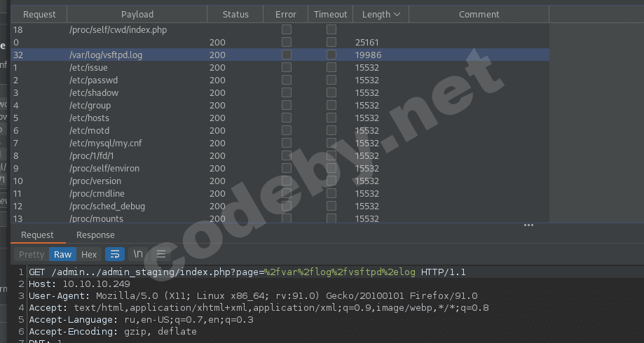
Task: Select the /proc/cmdline payload row
Action: pos(280,194)
